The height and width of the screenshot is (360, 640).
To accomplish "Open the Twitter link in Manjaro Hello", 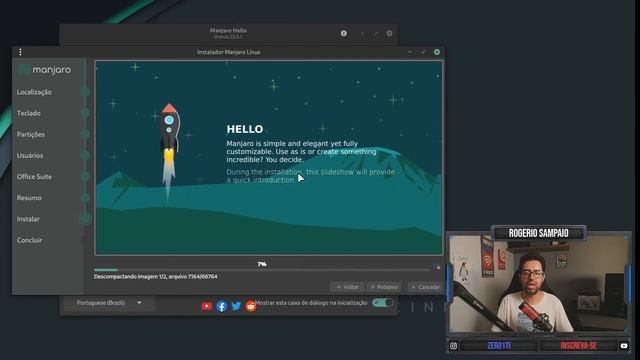I will (x=236, y=306).
